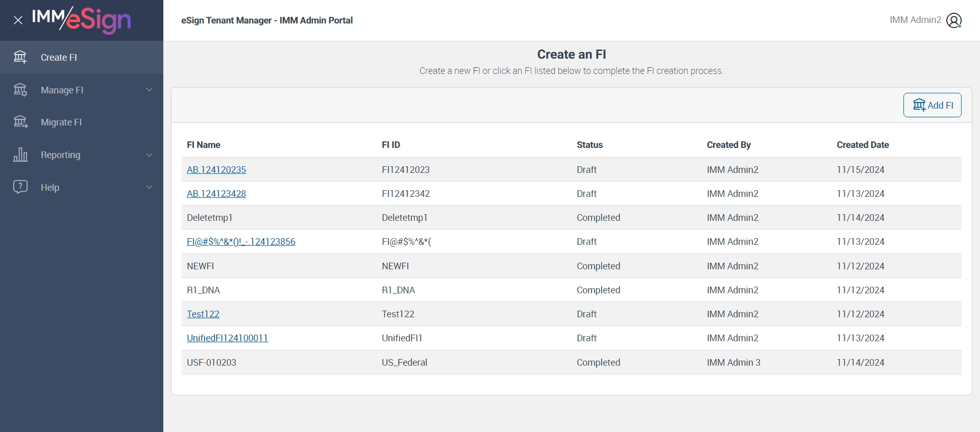This screenshot has width=980, height=432.
Task: Expand the Reporting submenu chevron
Action: click(x=150, y=155)
